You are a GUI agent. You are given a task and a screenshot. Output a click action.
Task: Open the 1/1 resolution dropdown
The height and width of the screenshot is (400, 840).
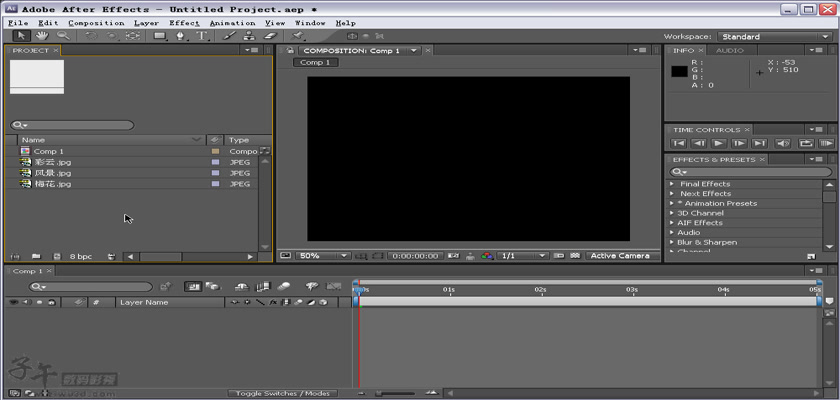(523, 256)
